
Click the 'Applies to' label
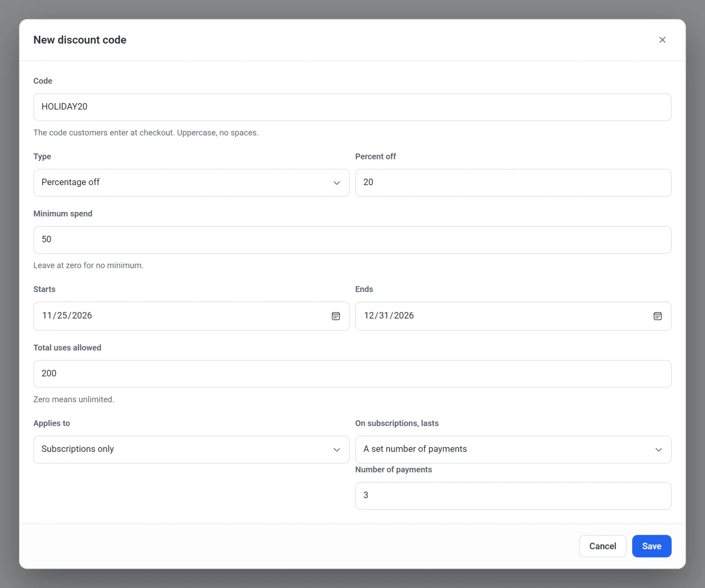point(52,423)
